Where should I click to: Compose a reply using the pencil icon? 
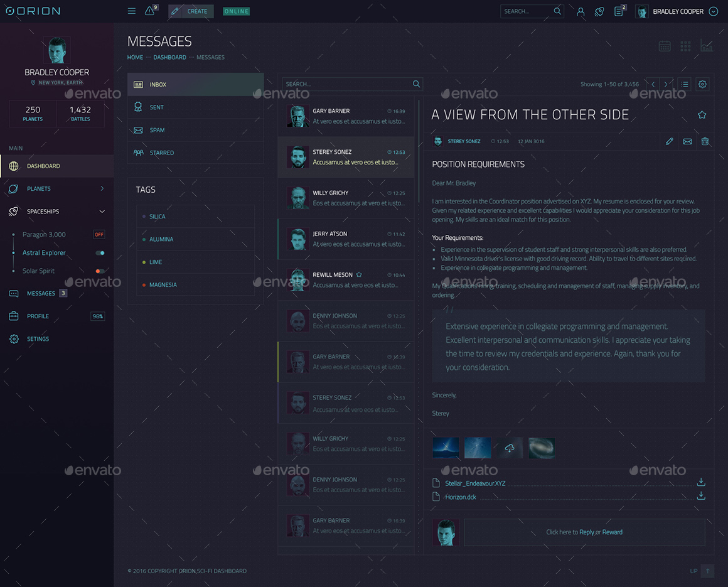coord(670,141)
